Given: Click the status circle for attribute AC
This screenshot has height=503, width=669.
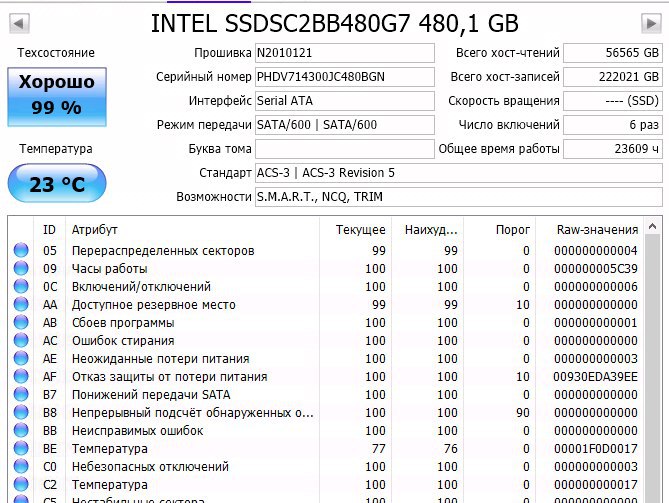Looking at the screenshot, I should (x=21, y=340).
